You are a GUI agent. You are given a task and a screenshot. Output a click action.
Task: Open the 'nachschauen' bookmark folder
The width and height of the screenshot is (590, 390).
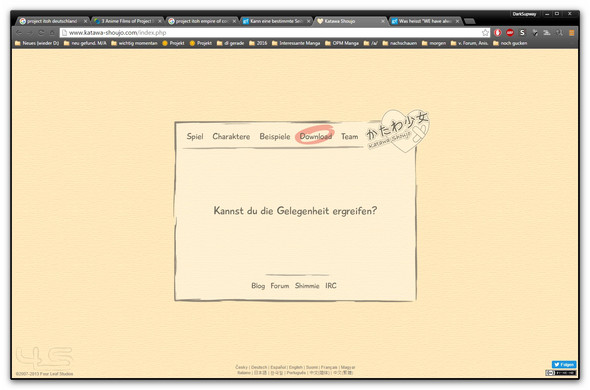[400, 43]
